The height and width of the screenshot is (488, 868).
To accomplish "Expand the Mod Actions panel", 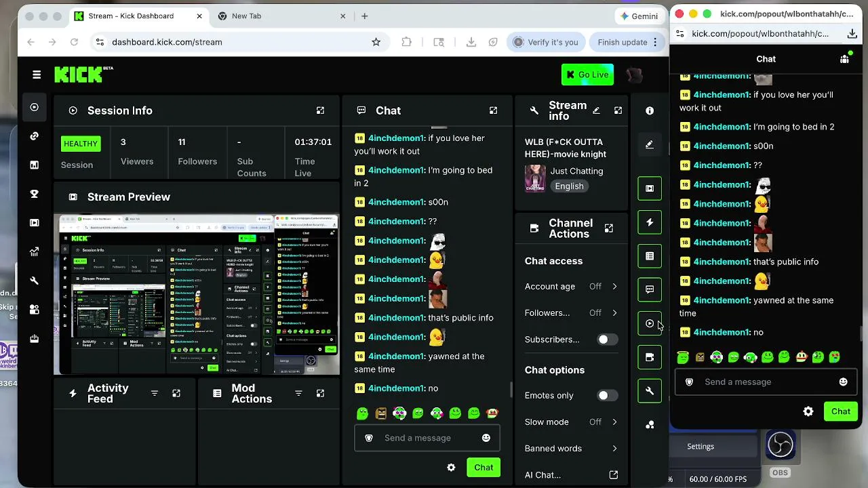I will [x=320, y=393].
